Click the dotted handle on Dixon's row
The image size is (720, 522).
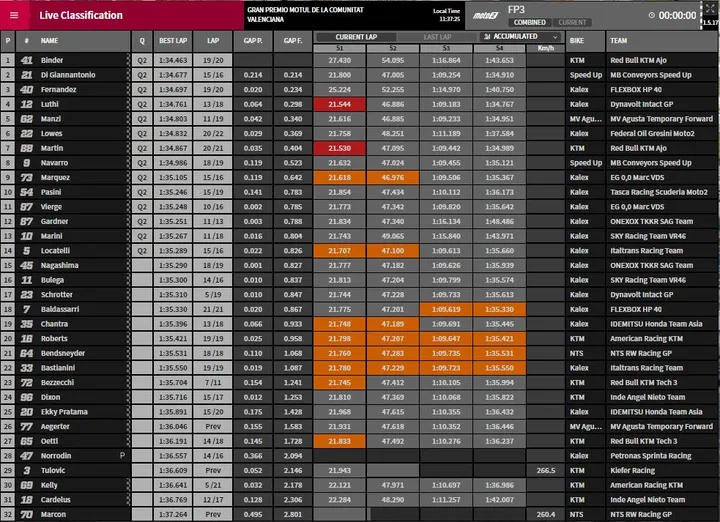pos(128,397)
